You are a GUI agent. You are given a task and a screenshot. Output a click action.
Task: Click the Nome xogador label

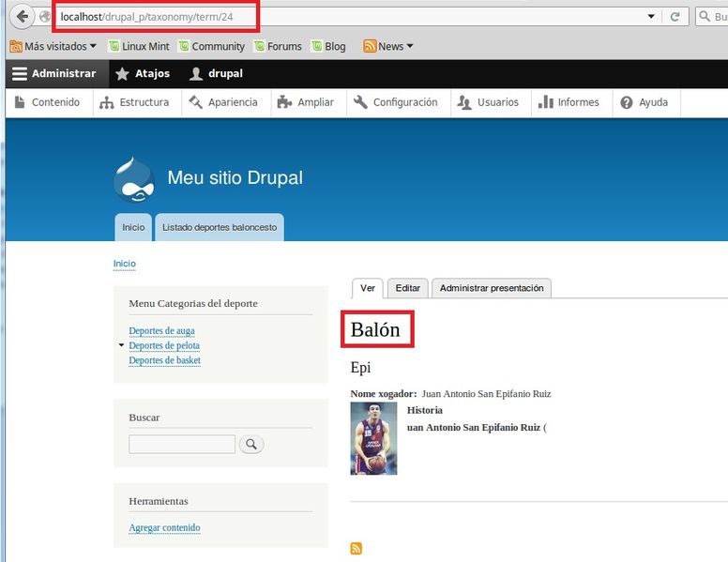(384, 394)
